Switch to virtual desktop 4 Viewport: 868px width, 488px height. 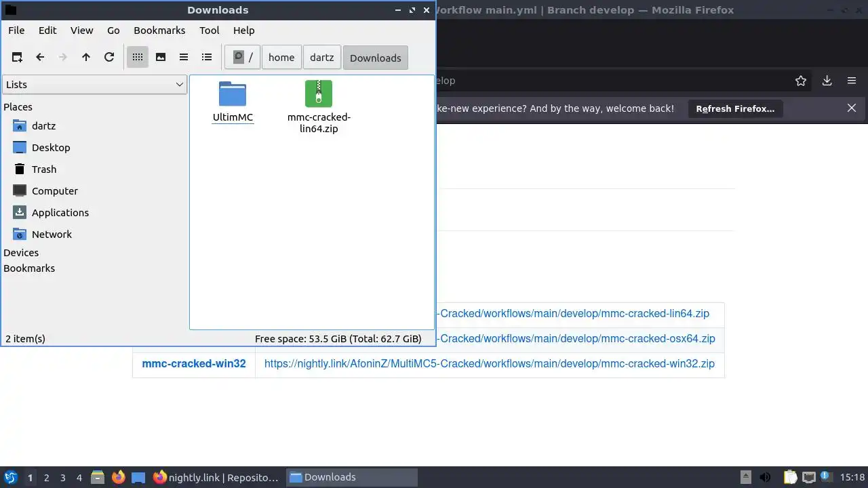79,478
